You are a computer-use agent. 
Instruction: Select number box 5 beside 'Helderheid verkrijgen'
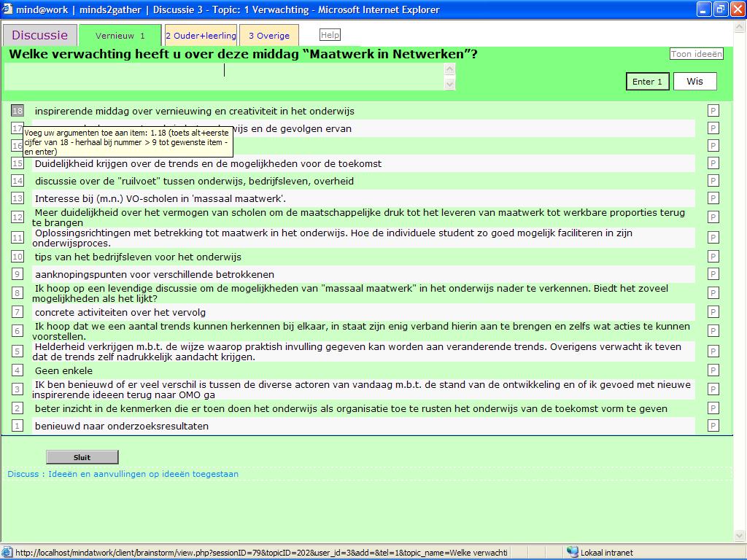click(x=18, y=351)
